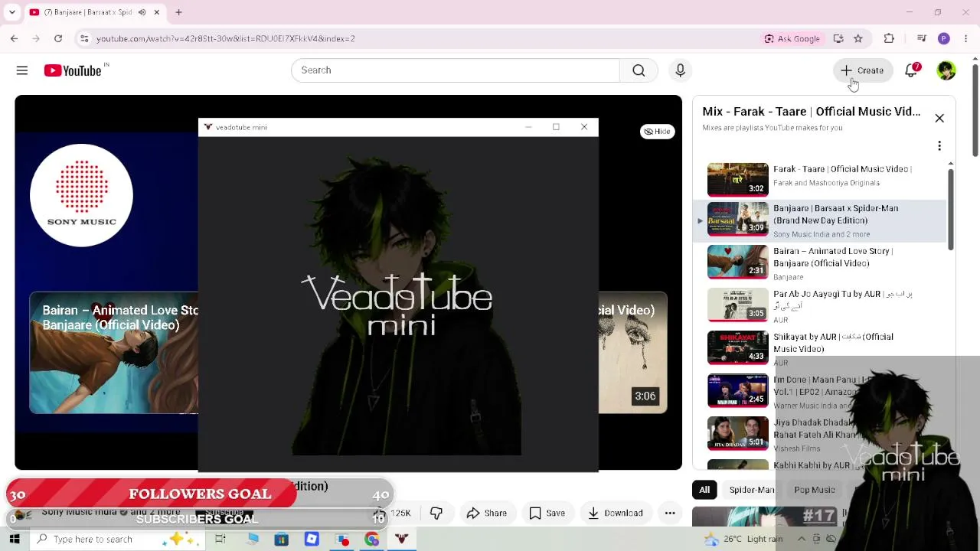The width and height of the screenshot is (980, 551).
Task: Play Shikayat by AUR from the mix
Action: pos(819,350)
